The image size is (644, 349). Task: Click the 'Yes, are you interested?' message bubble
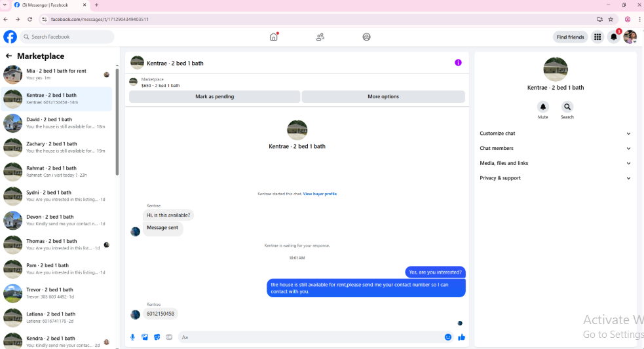pyautogui.click(x=435, y=272)
